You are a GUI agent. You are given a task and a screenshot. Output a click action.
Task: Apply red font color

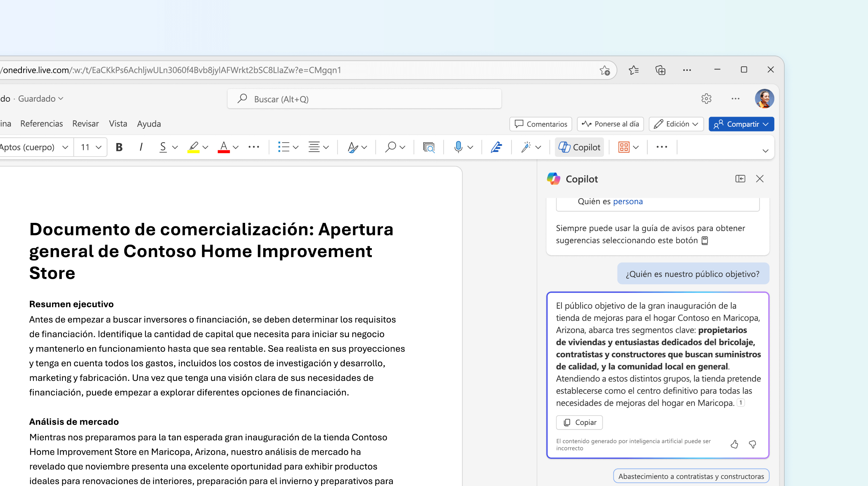pos(224,147)
